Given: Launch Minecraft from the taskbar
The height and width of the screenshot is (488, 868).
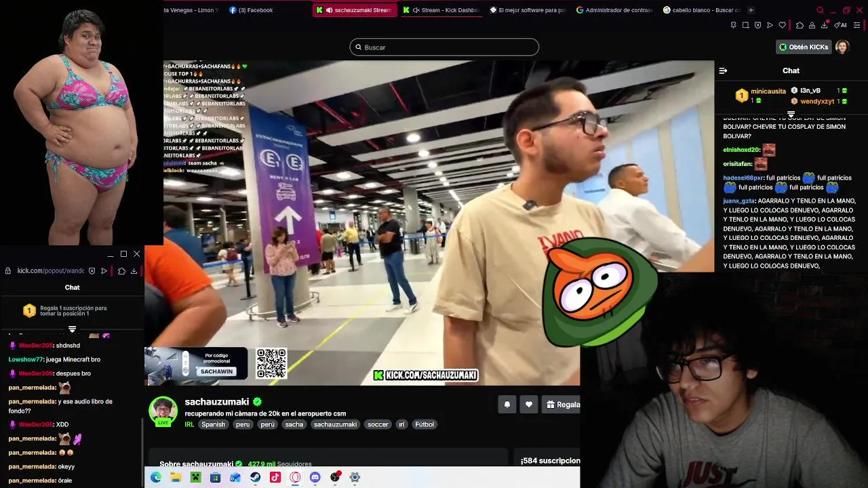Looking at the screenshot, I should (x=195, y=477).
